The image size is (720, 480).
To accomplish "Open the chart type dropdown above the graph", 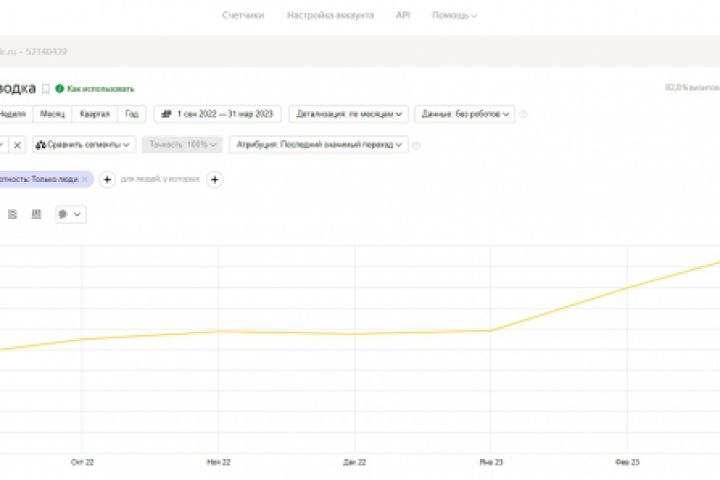I will (x=70, y=214).
